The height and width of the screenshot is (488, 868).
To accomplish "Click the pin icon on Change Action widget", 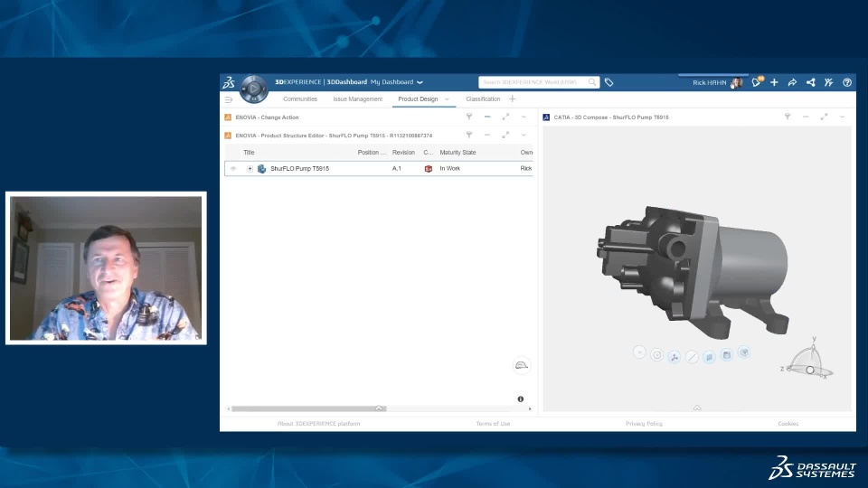I will (x=469, y=117).
